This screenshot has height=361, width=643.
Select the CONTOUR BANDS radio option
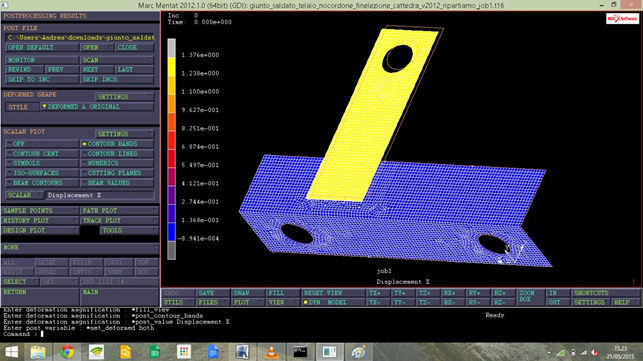pos(117,144)
